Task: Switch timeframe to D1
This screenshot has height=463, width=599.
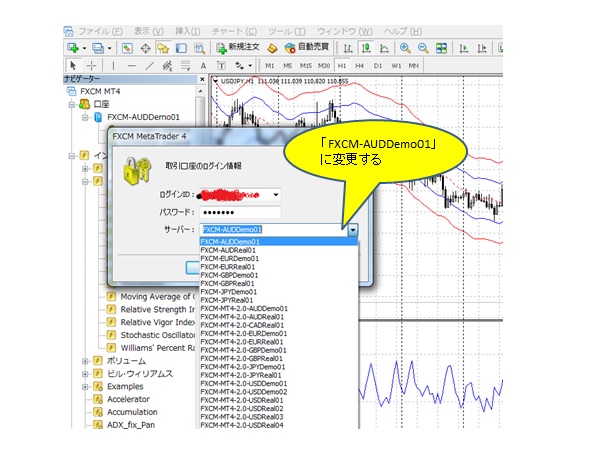Action: [378, 66]
